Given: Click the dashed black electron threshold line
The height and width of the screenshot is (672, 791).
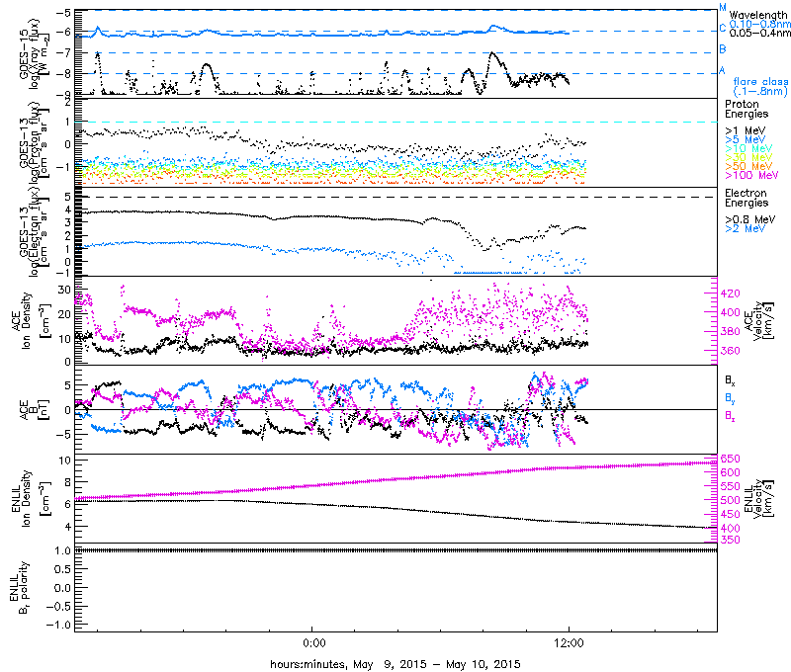Looking at the screenshot, I should tap(396, 197).
